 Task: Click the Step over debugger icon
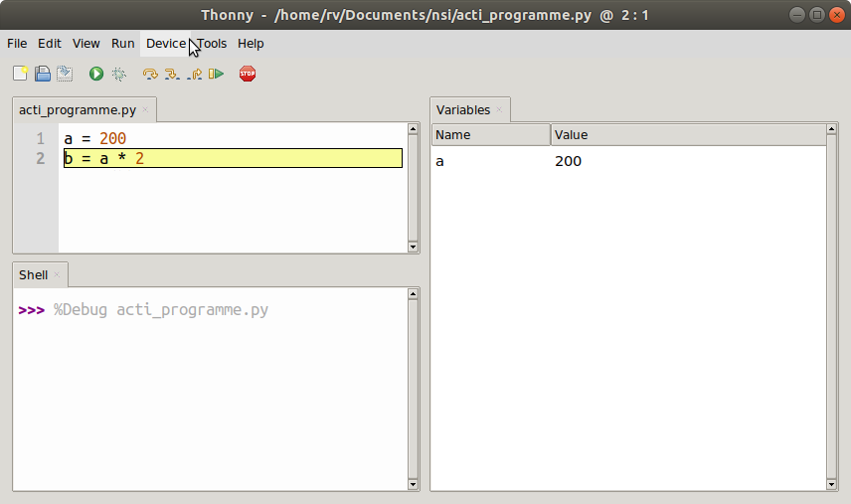click(150, 74)
